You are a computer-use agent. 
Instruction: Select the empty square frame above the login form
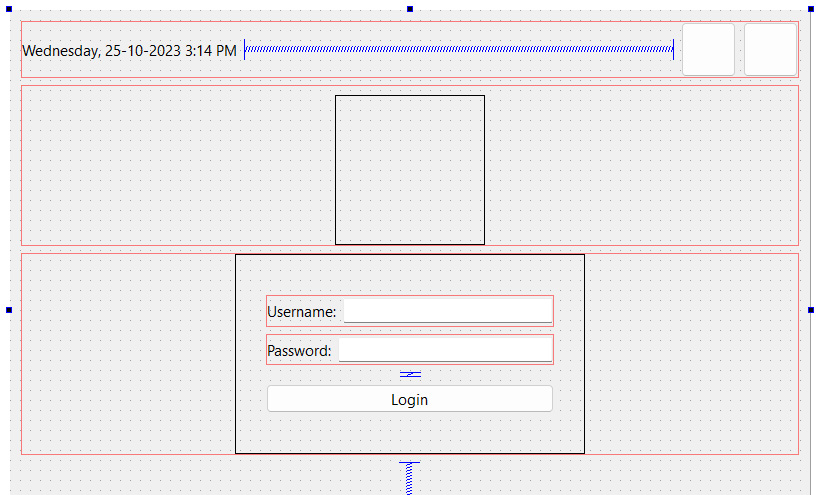pos(410,170)
